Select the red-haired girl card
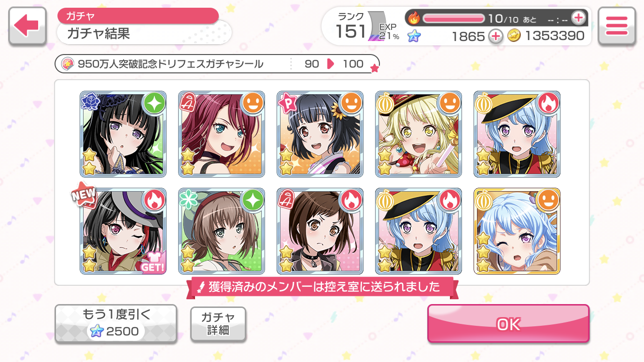 [222, 134]
